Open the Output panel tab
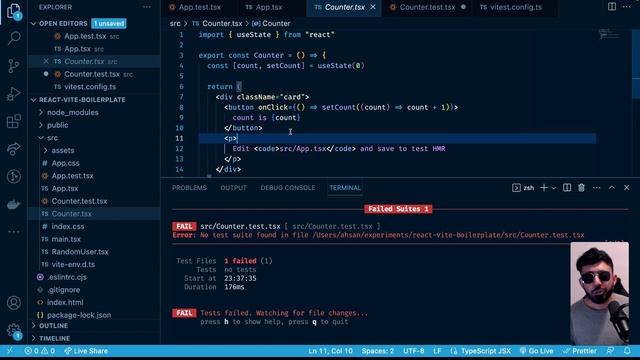Image resolution: width=640 pixels, height=360 pixels. (x=233, y=188)
